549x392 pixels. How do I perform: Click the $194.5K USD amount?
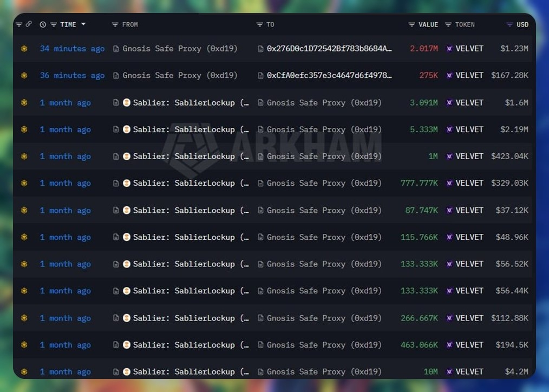[512, 345]
